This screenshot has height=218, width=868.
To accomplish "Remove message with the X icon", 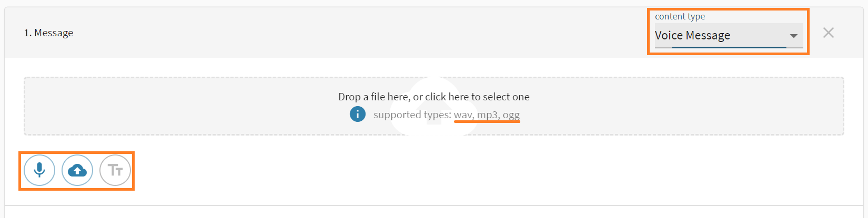I will [829, 33].
